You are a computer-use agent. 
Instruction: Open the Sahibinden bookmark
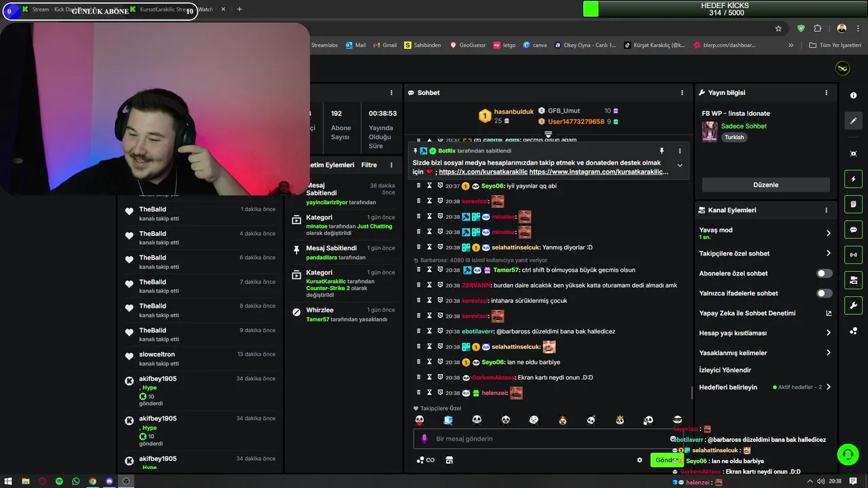click(422, 45)
